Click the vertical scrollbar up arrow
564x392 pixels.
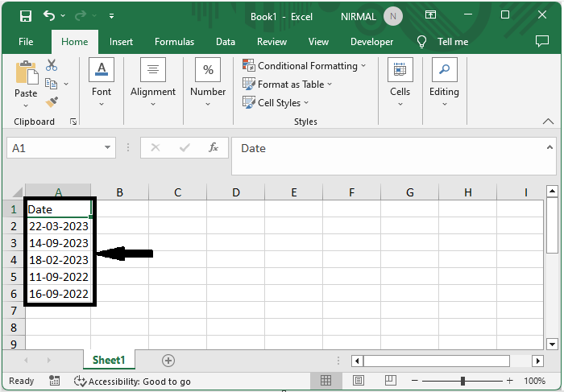552,191
